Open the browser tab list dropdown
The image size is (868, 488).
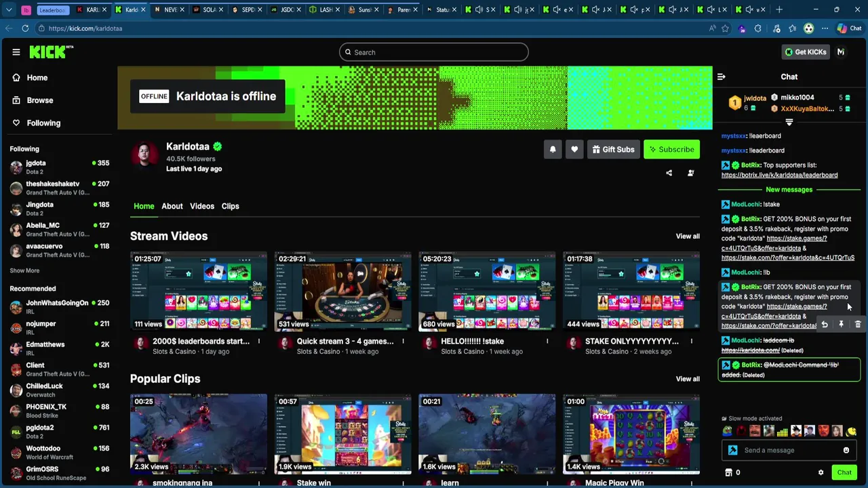(x=7, y=9)
